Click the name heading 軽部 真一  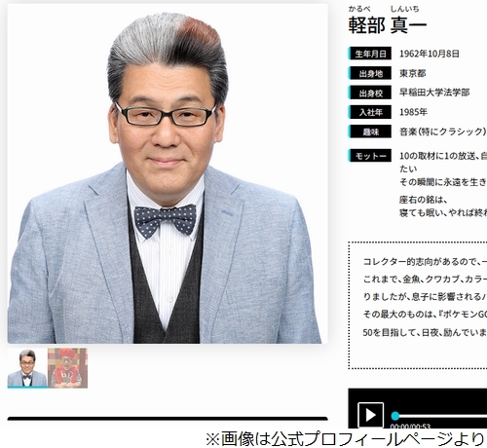pyautogui.click(x=388, y=25)
